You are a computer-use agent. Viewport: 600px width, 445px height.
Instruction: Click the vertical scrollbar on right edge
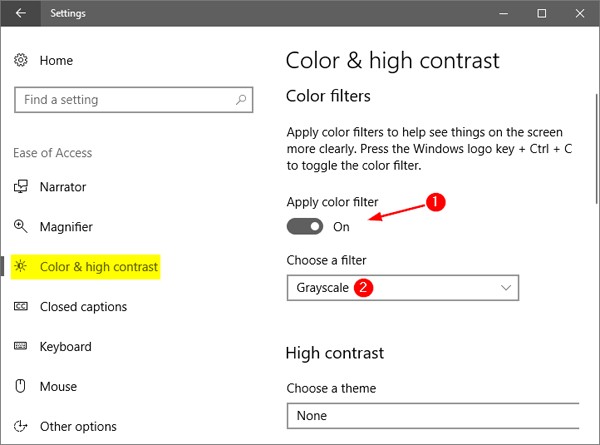tap(597, 149)
